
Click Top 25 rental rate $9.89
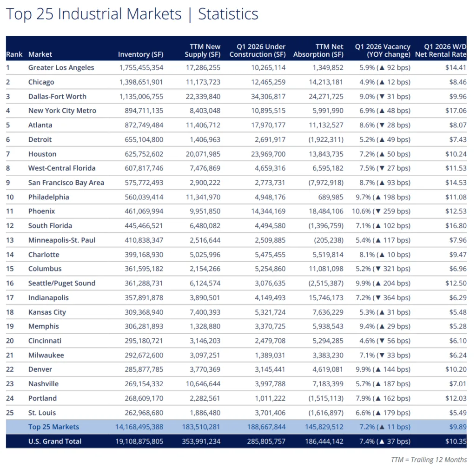458,427
